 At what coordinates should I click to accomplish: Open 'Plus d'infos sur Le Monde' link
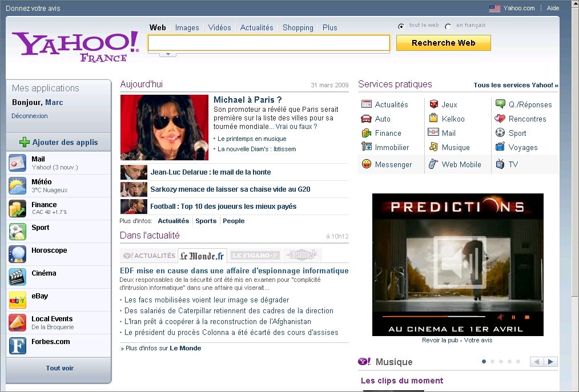[161, 348]
